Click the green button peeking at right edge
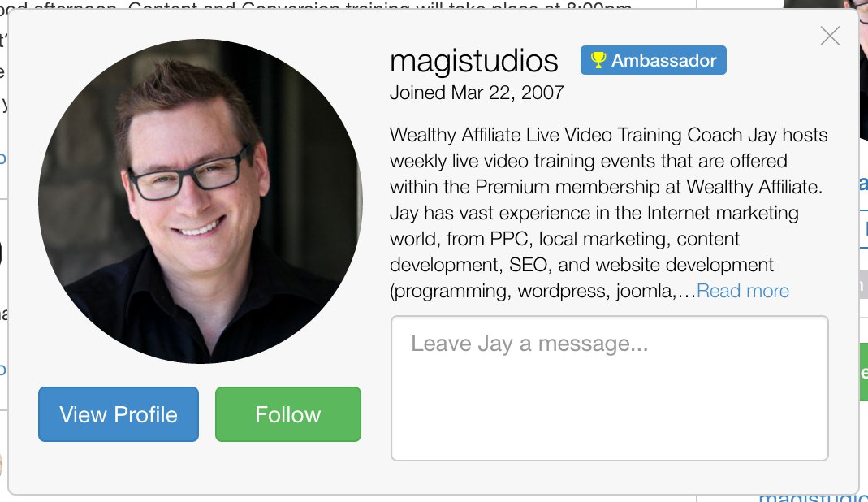868x502 pixels. 864,372
